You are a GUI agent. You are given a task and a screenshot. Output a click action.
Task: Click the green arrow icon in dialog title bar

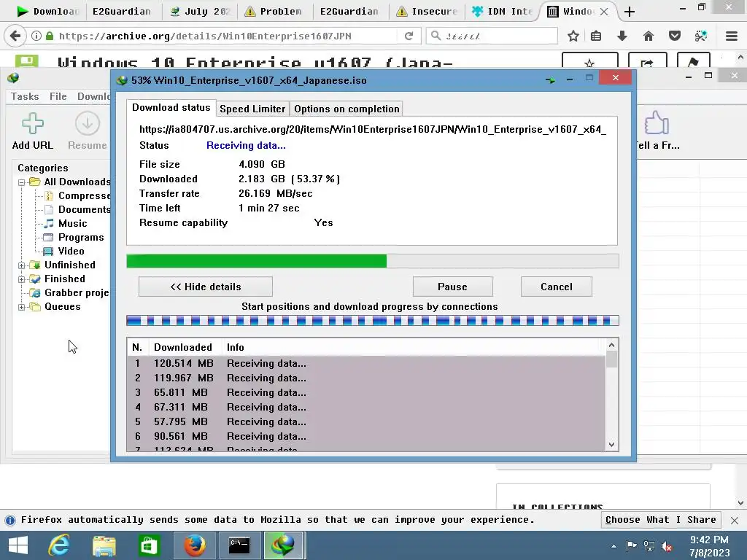pyautogui.click(x=550, y=80)
